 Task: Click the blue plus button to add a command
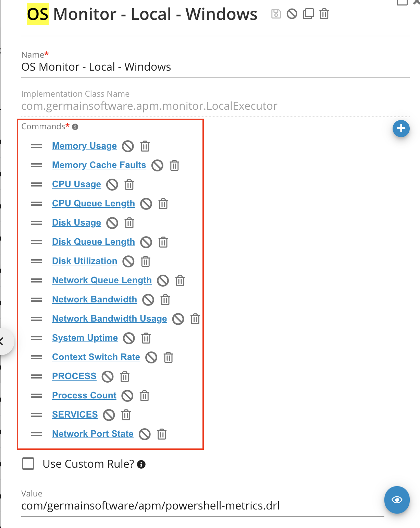point(401,129)
